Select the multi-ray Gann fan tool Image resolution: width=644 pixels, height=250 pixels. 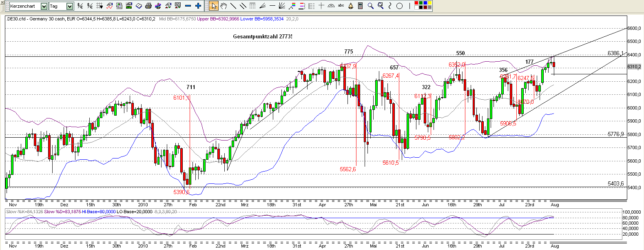pyautogui.click(x=282, y=6)
